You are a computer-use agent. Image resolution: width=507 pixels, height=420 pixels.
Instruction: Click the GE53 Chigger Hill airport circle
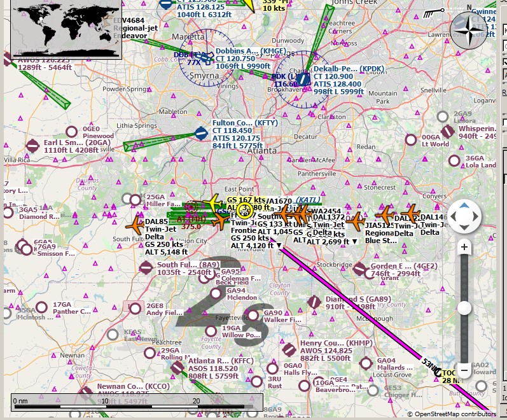tap(373, 390)
